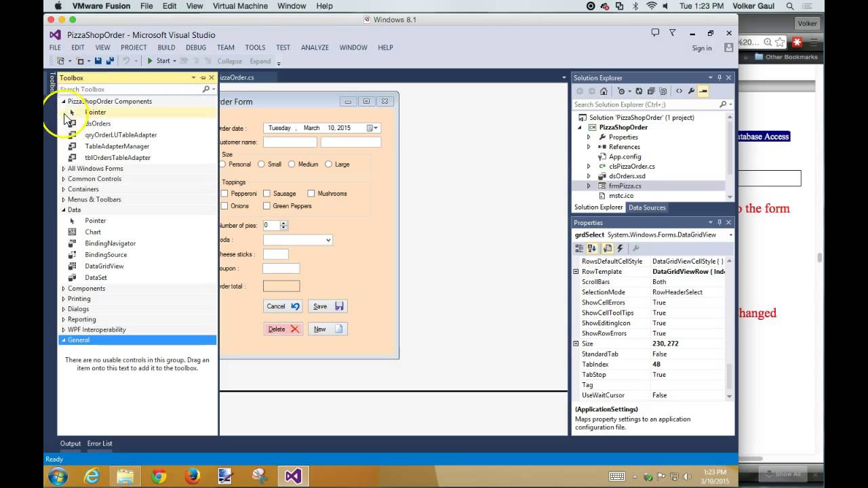Expand the Common Controls toolbox group
Screen dimensions: 868x488
(64, 179)
